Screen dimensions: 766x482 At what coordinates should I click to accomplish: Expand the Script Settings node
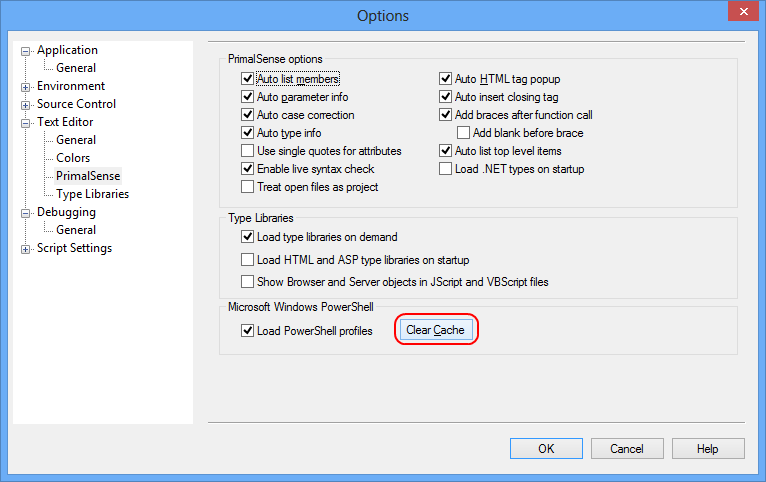(25, 250)
